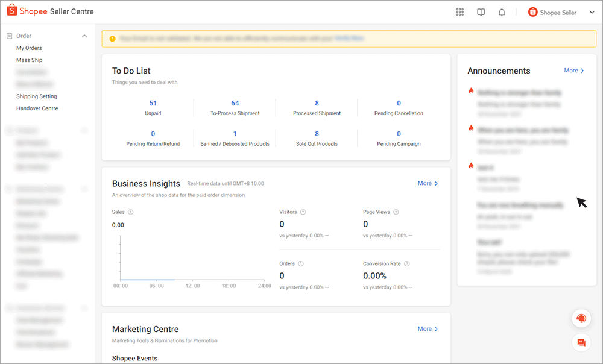
Task: Open the 0 Pending Cancellation count
Action: click(399, 103)
